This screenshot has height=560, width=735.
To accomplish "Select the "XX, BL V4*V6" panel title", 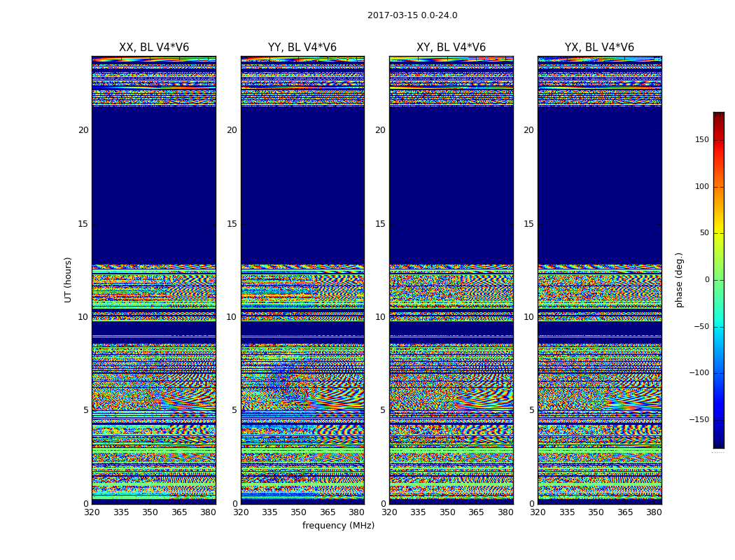I will [154, 48].
